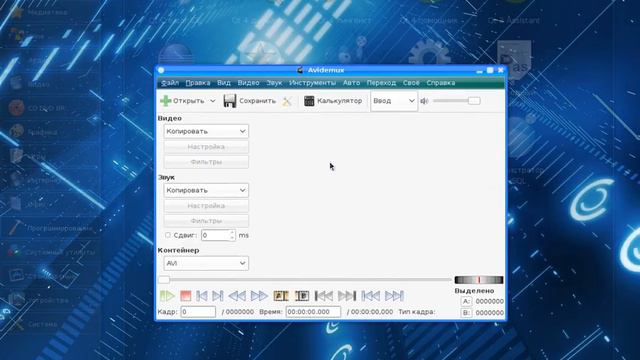The height and width of the screenshot is (360, 640).
Task: Click the red Stop button
Action: tap(185, 296)
